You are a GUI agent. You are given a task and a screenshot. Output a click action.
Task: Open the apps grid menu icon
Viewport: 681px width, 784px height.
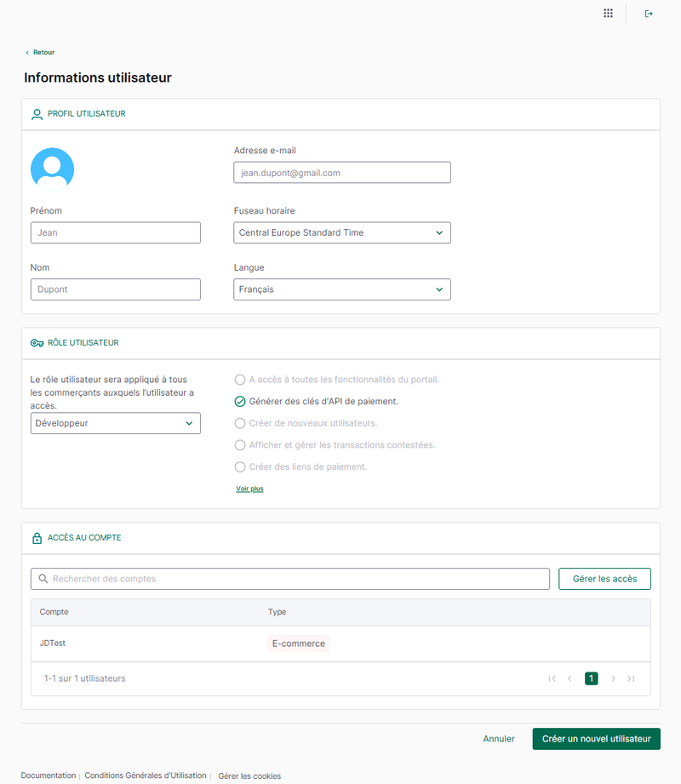click(x=608, y=14)
